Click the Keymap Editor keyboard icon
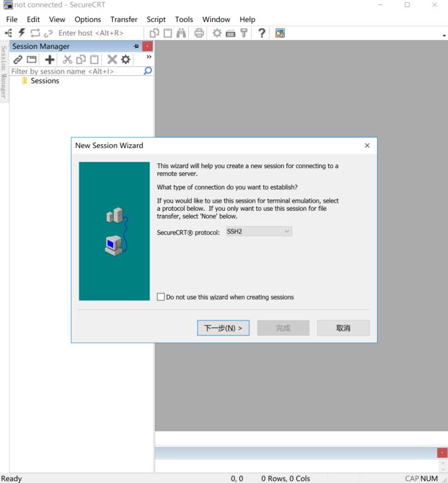The height and width of the screenshot is (483, 448). coord(230,33)
